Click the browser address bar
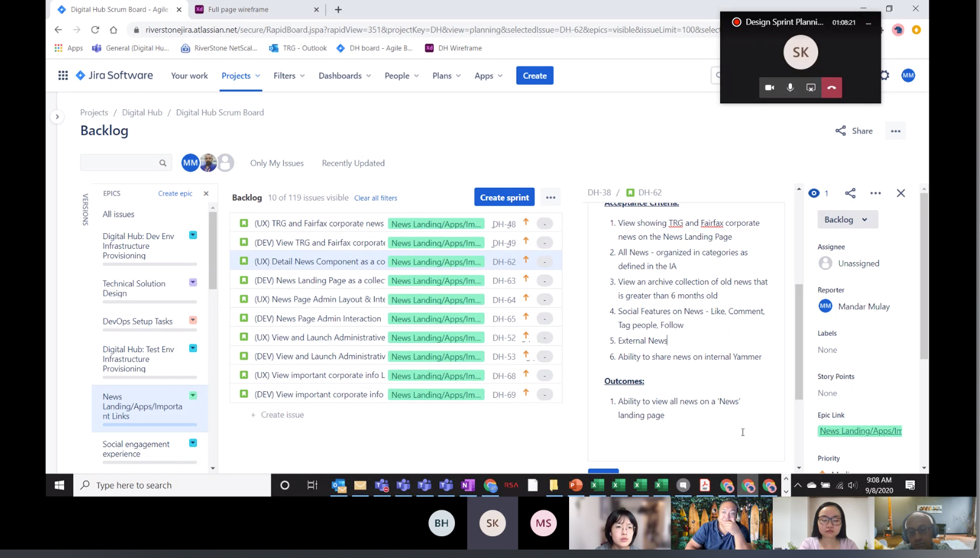 (x=423, y=30)
